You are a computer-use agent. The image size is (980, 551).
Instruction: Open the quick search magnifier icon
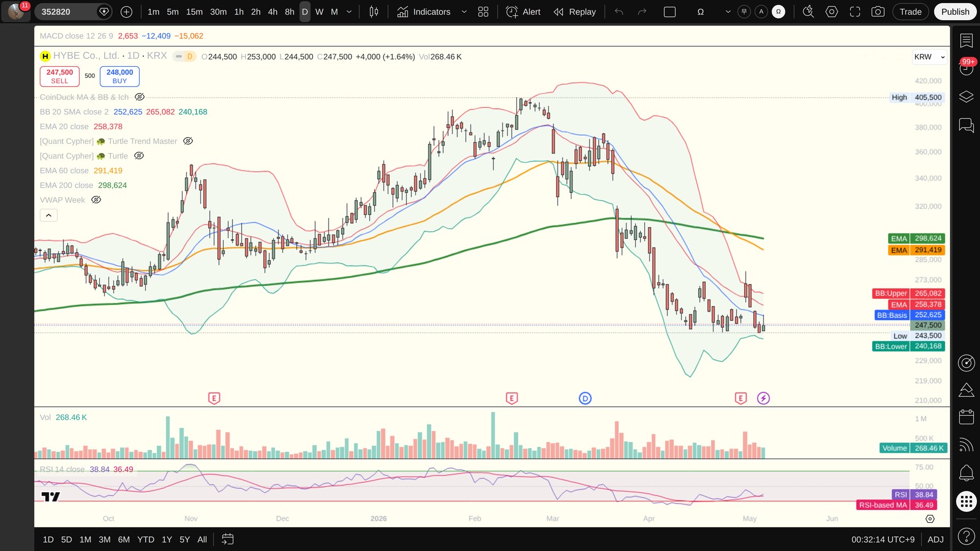click(x=809, y=12)
